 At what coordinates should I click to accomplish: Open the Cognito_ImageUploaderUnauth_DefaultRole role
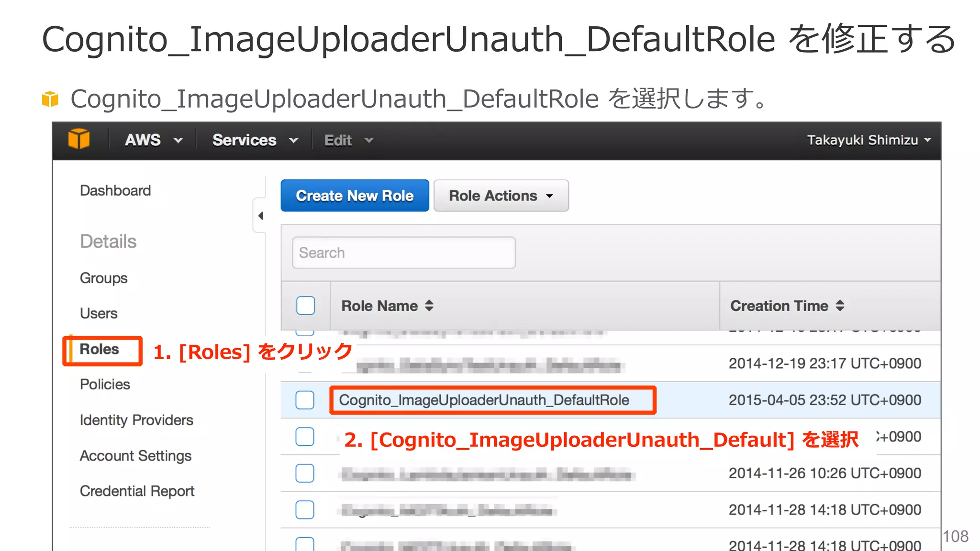pyautogui.click(x=484, y=400)
